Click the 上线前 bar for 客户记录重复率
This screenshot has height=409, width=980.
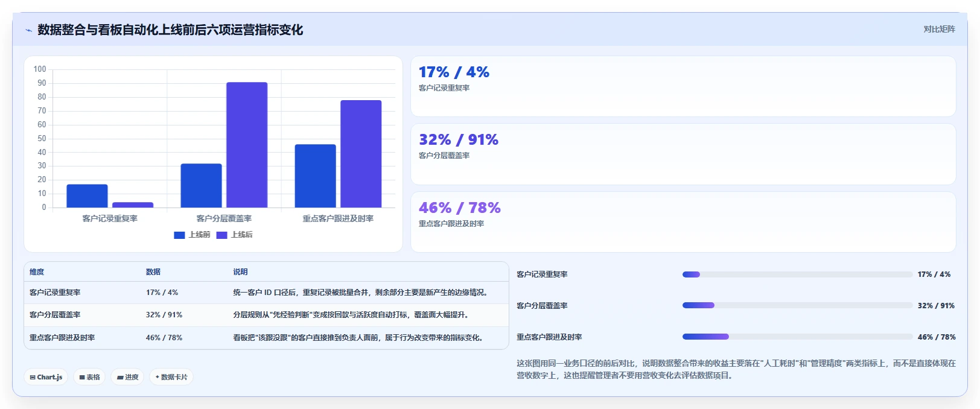87,196
